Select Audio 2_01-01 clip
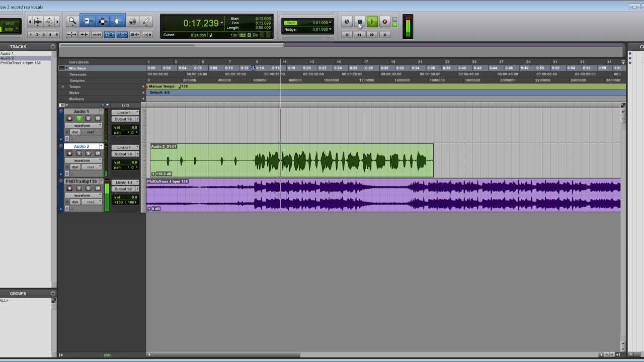This screenshot has width=644, height=362. click(x=292, y=160)
